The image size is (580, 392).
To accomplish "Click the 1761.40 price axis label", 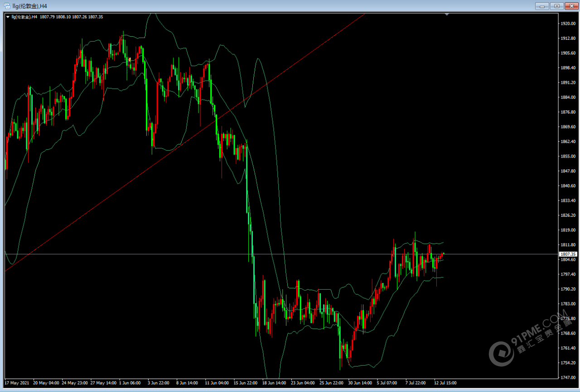I will pyautogui.click(x=568, y=348).
